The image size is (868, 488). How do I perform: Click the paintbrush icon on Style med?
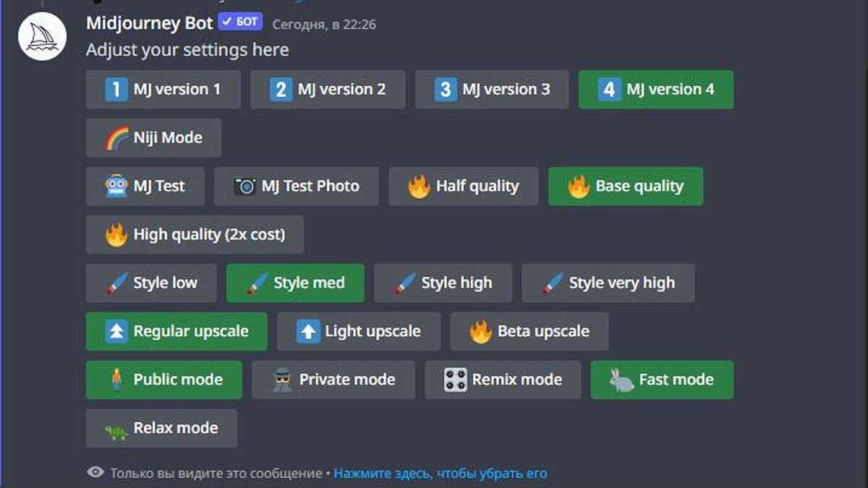(256, 283)
